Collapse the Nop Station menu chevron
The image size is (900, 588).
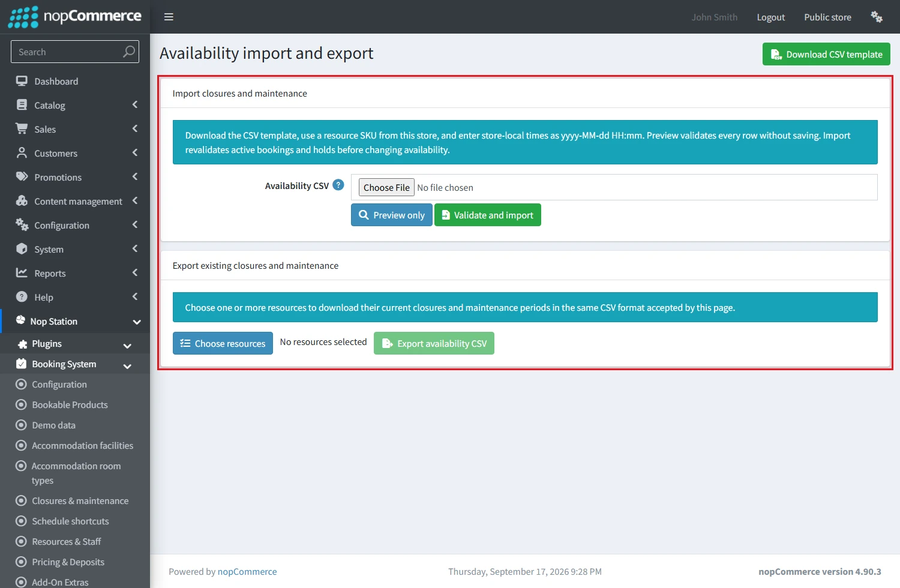(137, 322)
